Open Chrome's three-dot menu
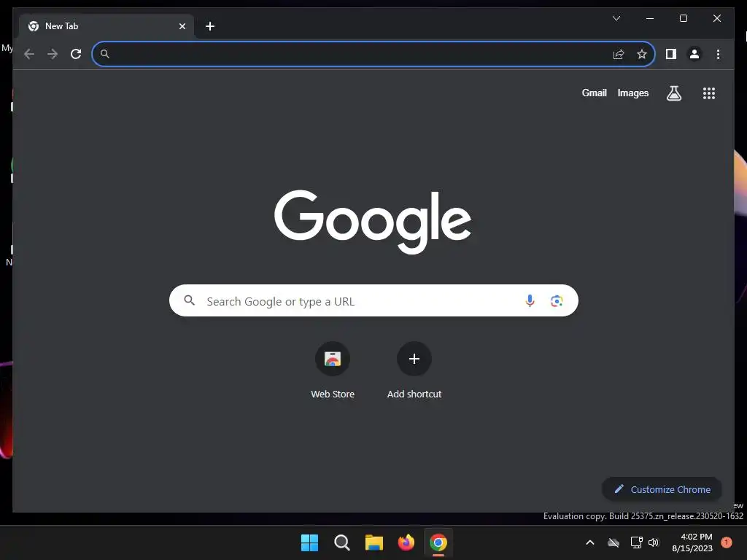Viewport: 747px width, 560px height. pyautogui.click(x=718, y=54)
